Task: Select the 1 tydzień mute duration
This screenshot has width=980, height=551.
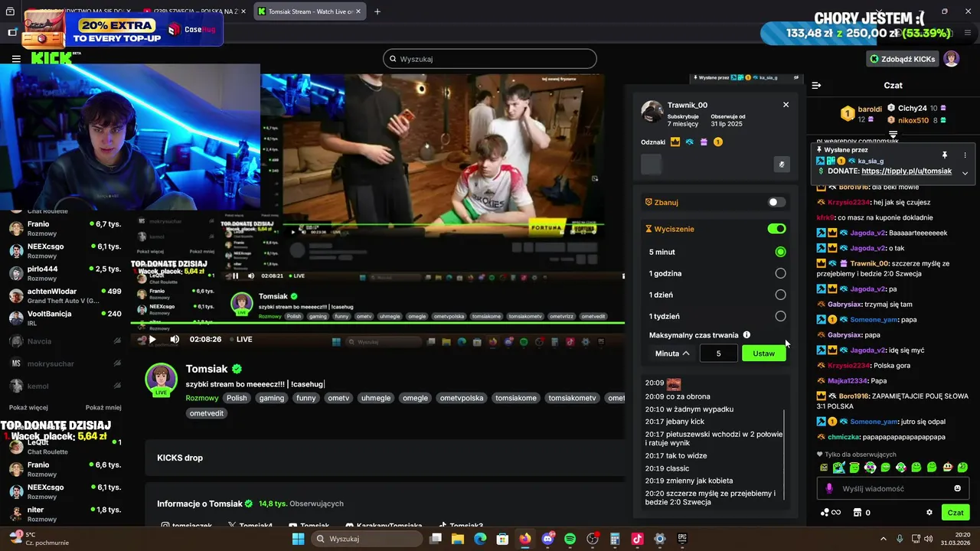Action: pyautogui.click(x=780, y=316)
